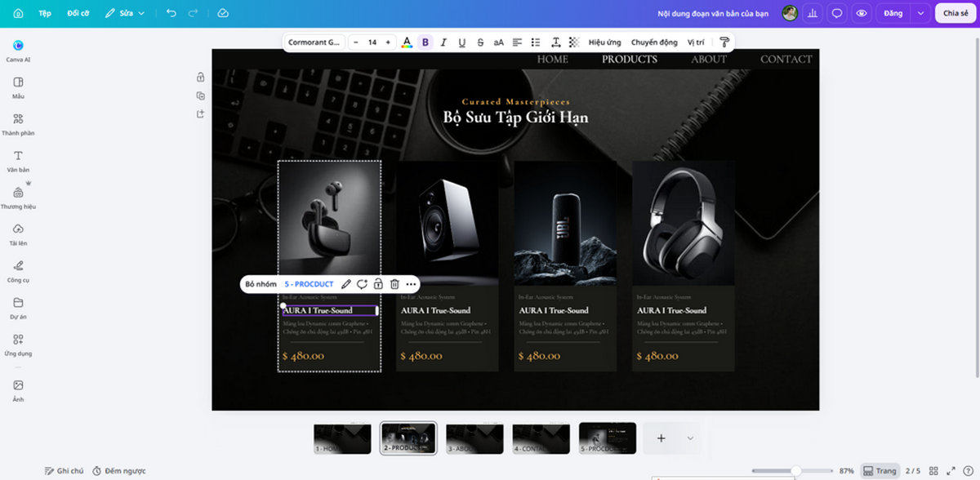Toggle bulleted list formatting
The image size is (980, 480).
[536, 42]
